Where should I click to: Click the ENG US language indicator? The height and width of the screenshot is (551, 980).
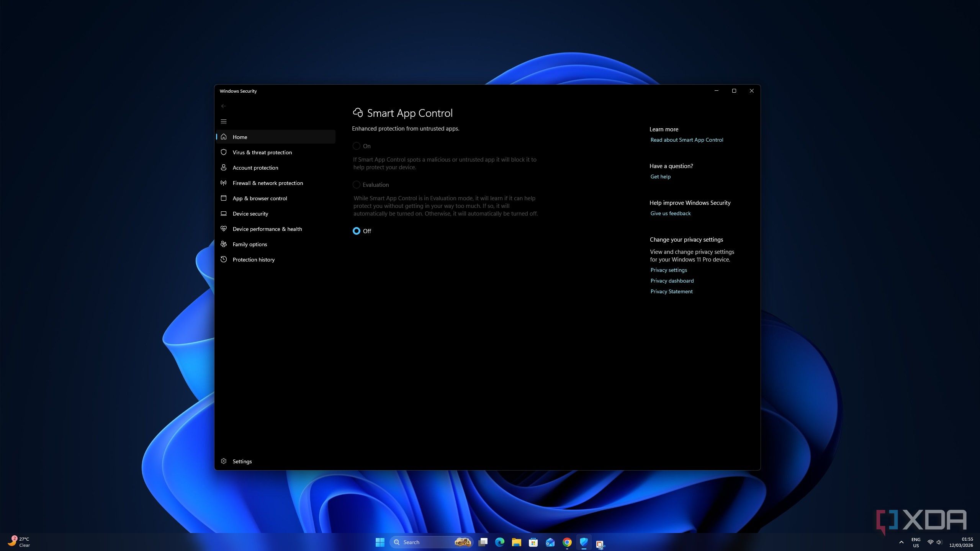pyautogui.click(x=916, y=542)
